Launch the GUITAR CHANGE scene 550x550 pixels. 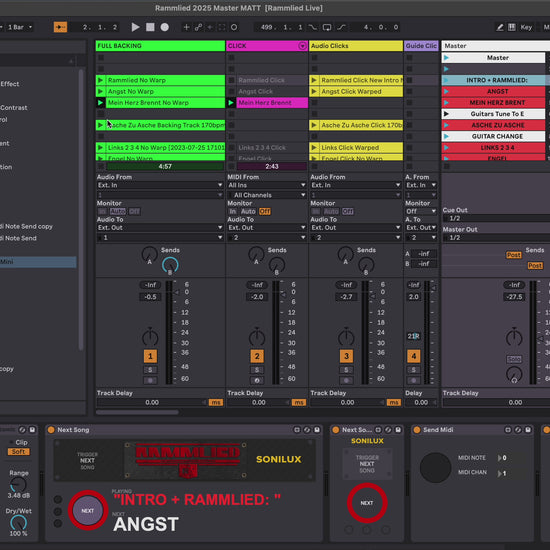tap(446, 136)
